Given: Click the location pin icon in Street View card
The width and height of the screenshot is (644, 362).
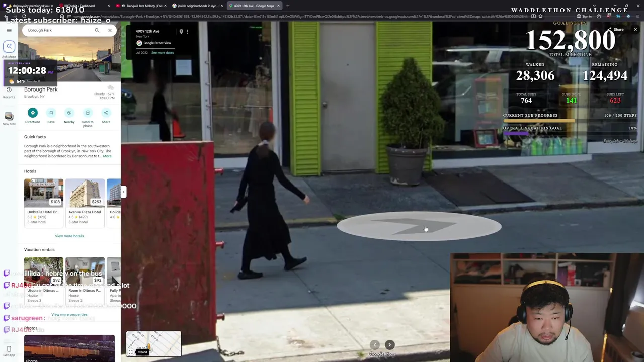Looking at the screenshot, I should (x=181, y=32).
